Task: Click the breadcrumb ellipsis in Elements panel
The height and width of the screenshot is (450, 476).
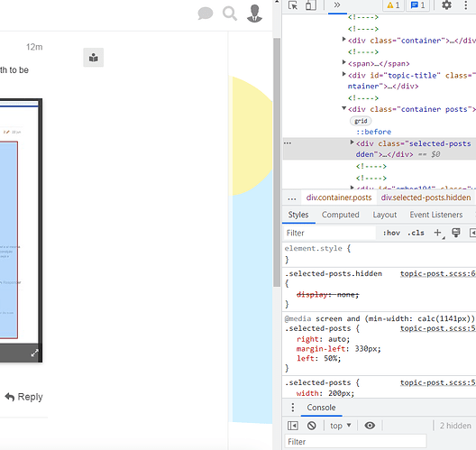Action: pyautogui.click(x=292, y=198)
